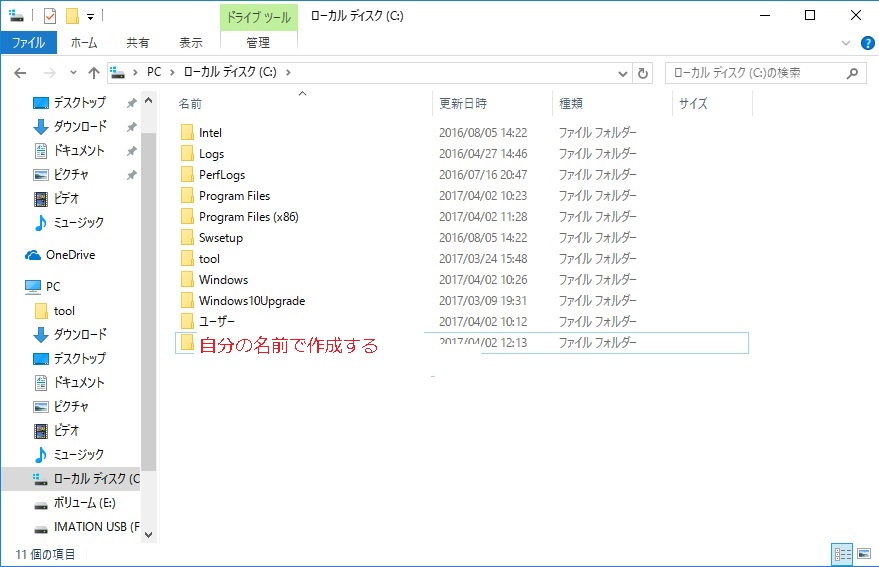Open the ファイル menu tab

tap(28, 43)
